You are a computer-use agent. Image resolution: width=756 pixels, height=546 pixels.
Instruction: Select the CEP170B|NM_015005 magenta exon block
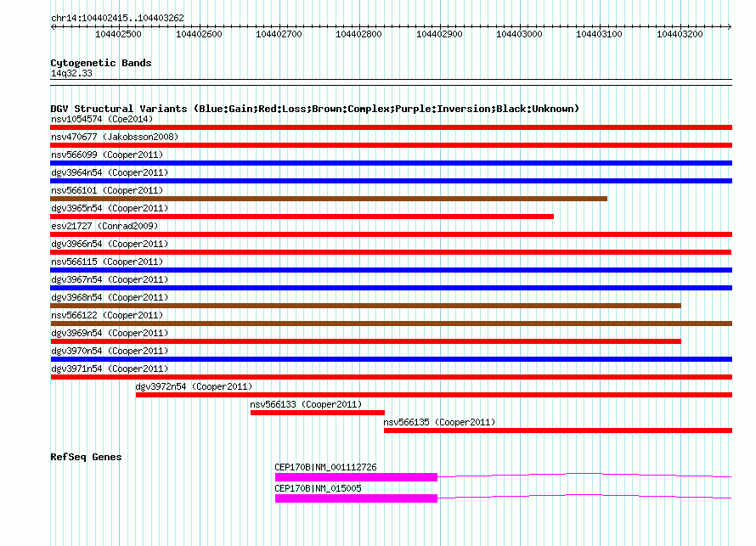coord(356,498)
